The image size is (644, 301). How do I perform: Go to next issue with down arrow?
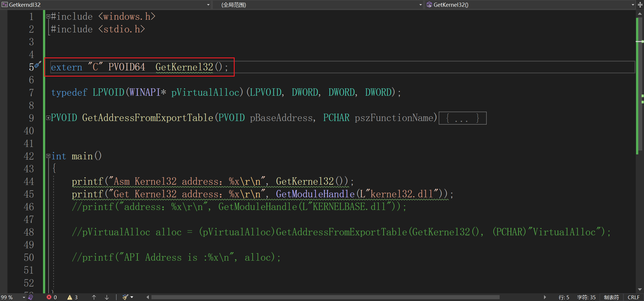pos(107,297)
